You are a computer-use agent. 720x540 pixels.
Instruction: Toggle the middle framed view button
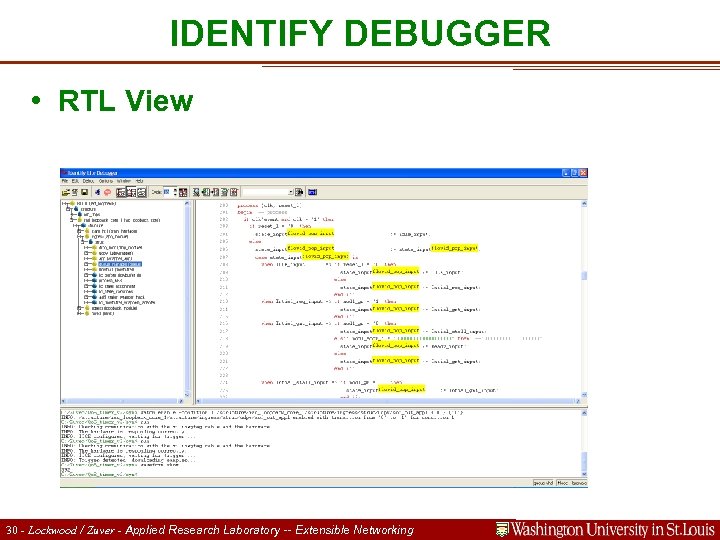[x=131, y=192]
